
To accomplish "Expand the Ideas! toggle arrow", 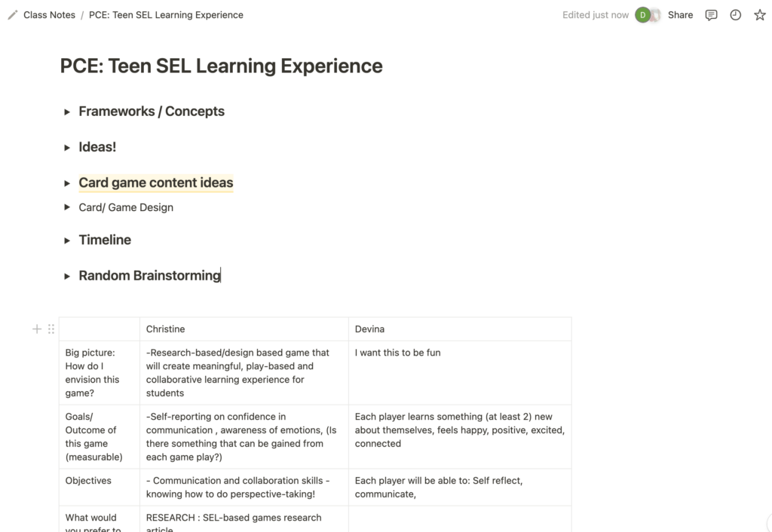I will (67, 148).
